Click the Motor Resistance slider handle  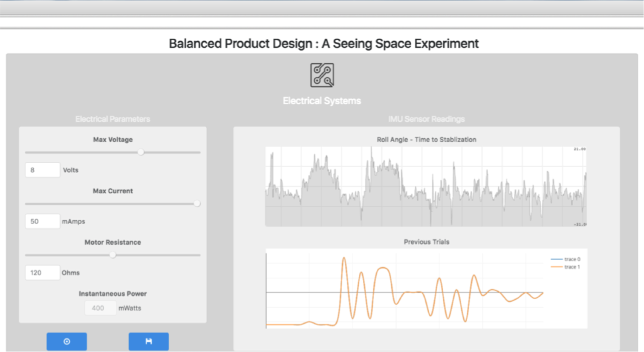coord(113,255)
